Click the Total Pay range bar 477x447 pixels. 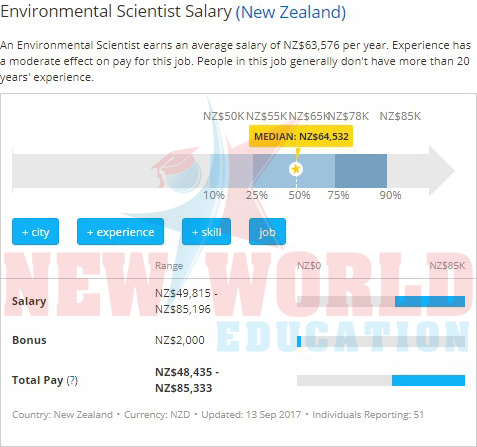[428, 380]
